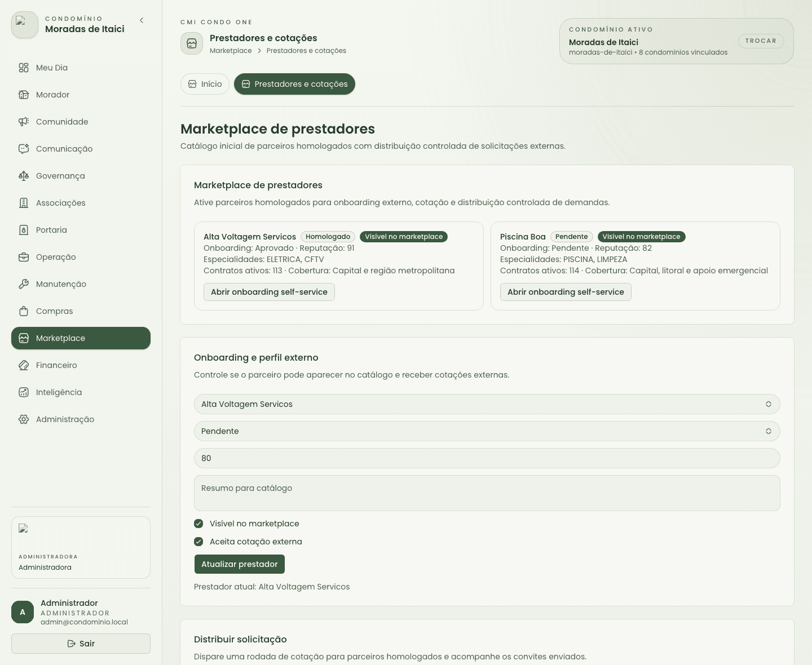Image resolution: width=812 pixels, height=665 pixels.
Task: Click the Comunicação chat bubble icon
Action: pyautogui.click(x=24, y=149)
